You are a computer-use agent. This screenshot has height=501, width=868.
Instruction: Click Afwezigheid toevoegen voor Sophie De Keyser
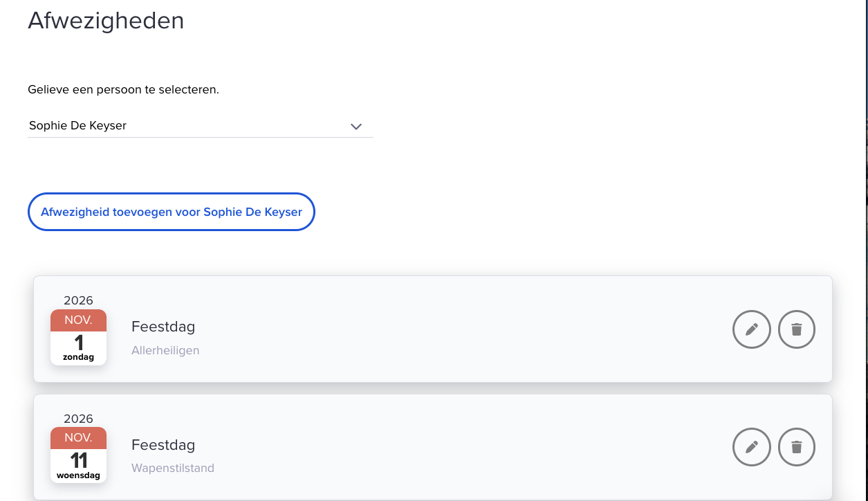click(x=172, y=212)
